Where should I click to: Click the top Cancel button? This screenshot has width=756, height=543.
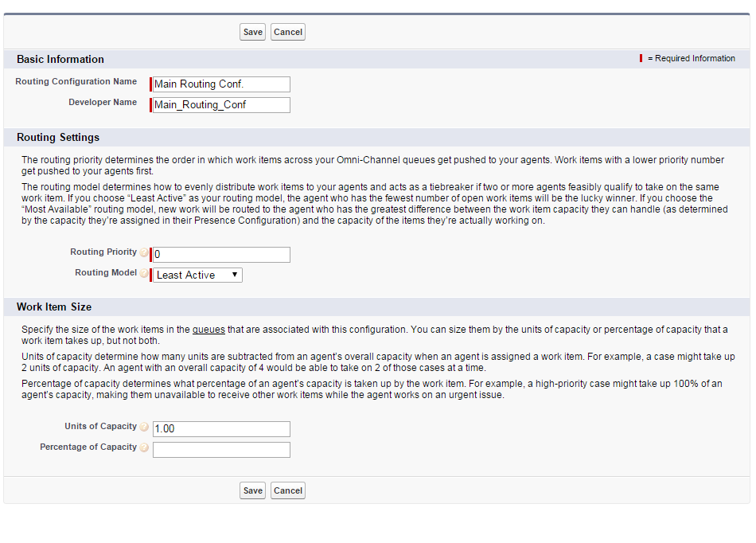point(288,32)
